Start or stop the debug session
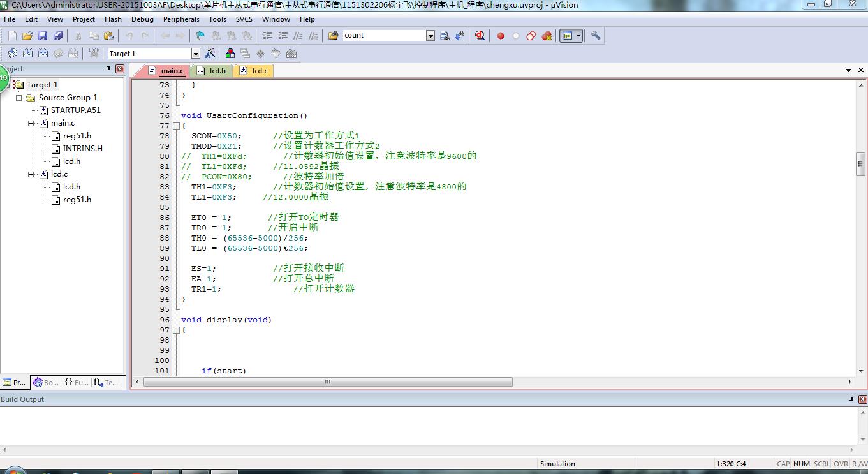 (x=480, y=36)
